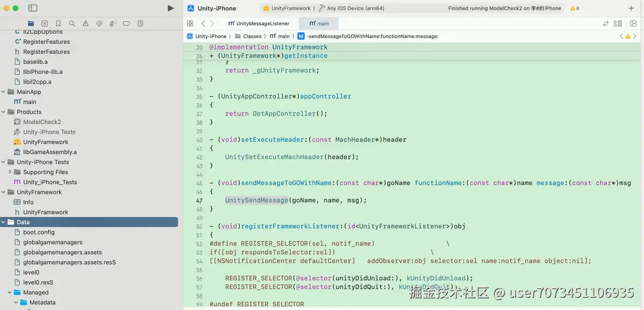Open the related items grid menu

point(190,24)
